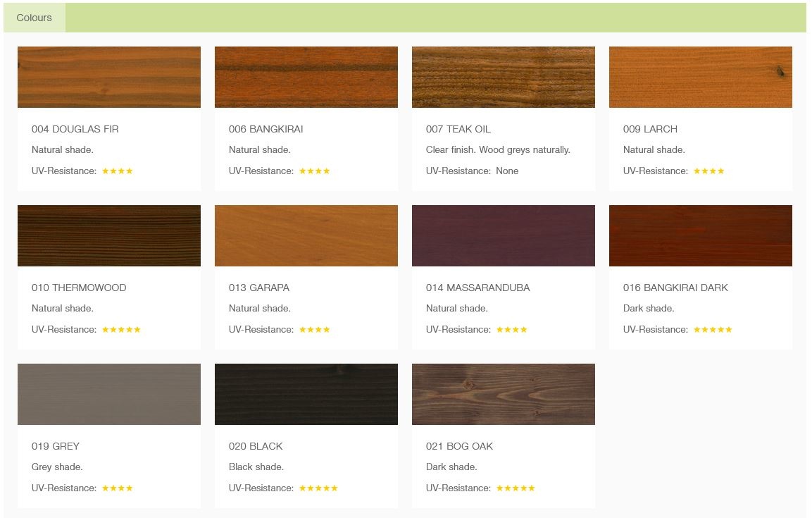Viewport: 812px width, 518px height.
Task: Click the 010 THERMOWOOD name label
Action: (x=79, y=288)
